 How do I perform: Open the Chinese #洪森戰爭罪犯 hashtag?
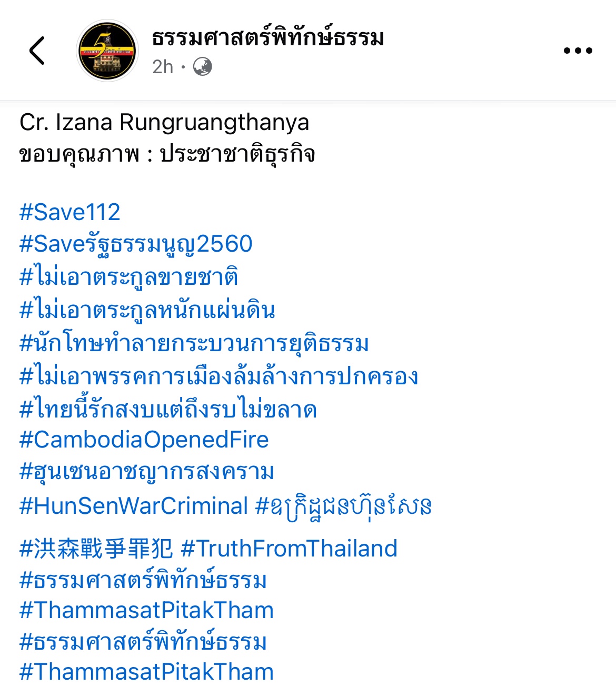point(96,549)
